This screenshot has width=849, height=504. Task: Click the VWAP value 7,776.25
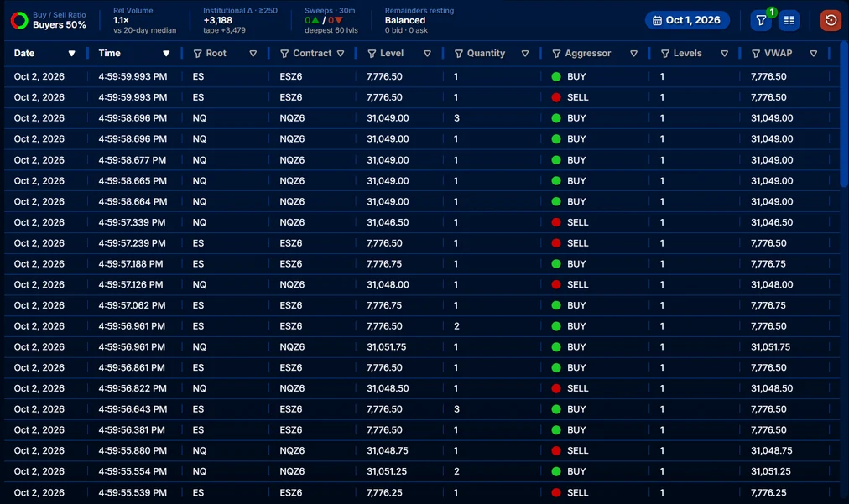coord(768,492)
